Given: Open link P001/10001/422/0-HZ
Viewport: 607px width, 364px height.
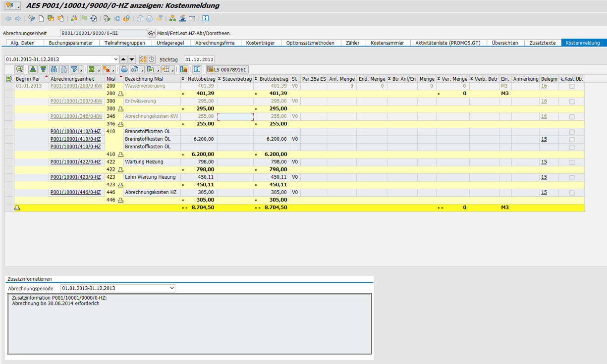Looking at the screenshot, I should [x=75, y=162].
